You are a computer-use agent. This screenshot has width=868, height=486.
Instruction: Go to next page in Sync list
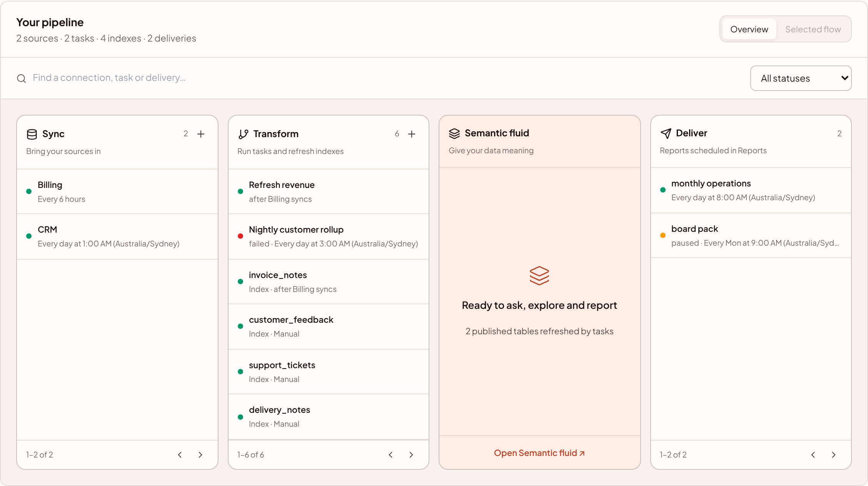(200, 455)
